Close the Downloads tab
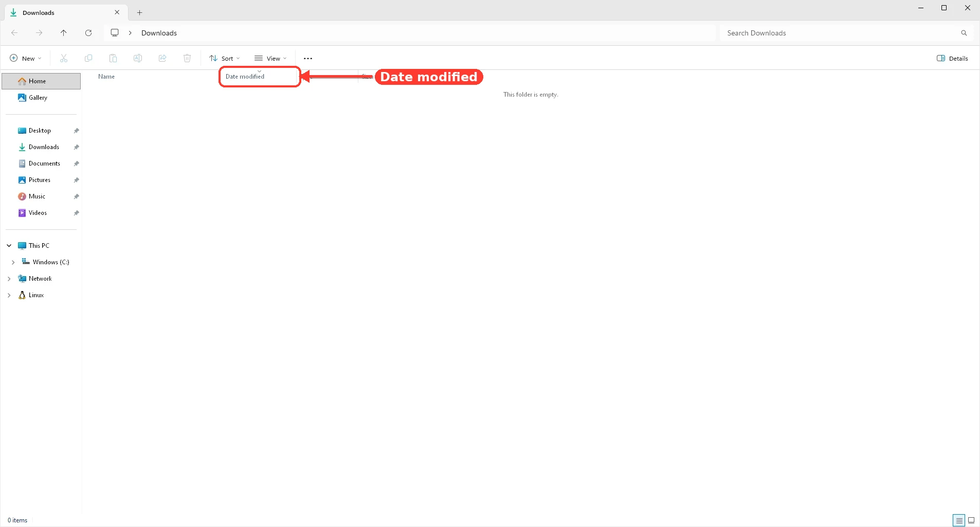Image resolution: width=980 pixels, height=527 pixels. pos(117,12)
